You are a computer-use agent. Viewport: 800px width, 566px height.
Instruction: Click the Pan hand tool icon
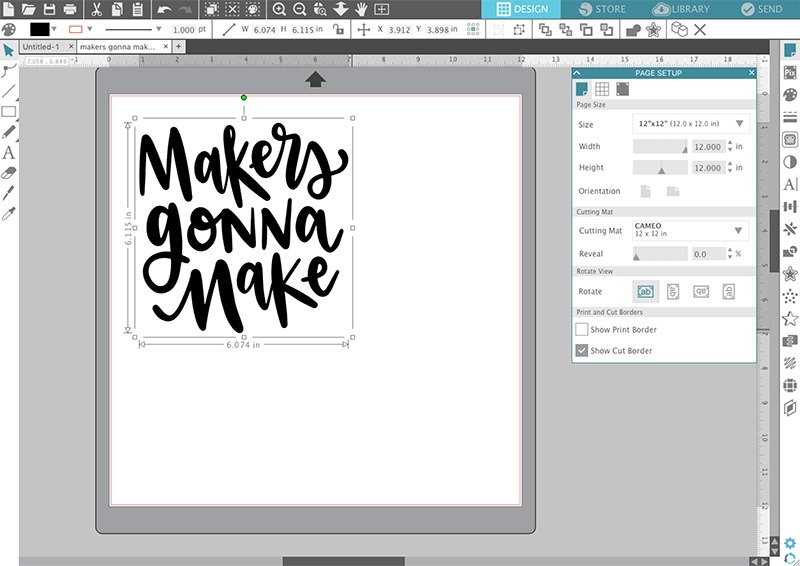[361, 9]
